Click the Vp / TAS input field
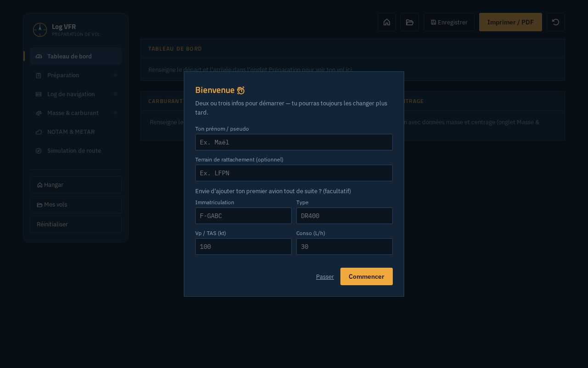This screenshot has width=588, height=368. point(243,247)
